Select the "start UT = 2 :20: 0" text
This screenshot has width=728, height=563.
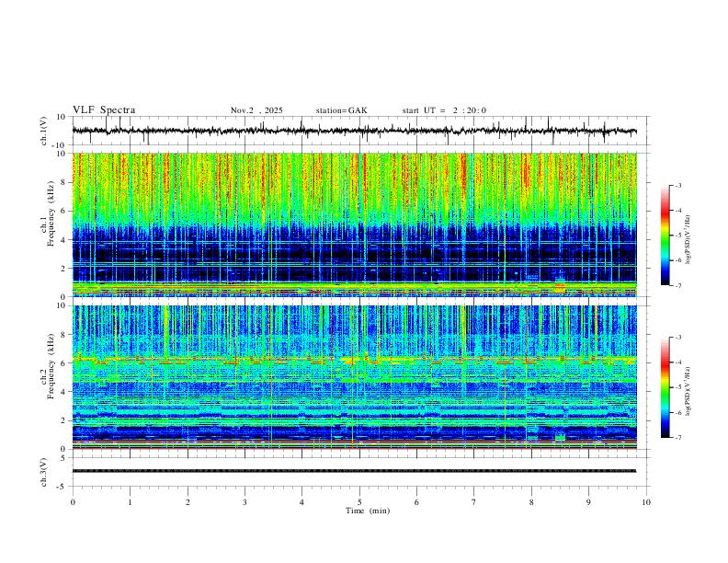point(444,110)
